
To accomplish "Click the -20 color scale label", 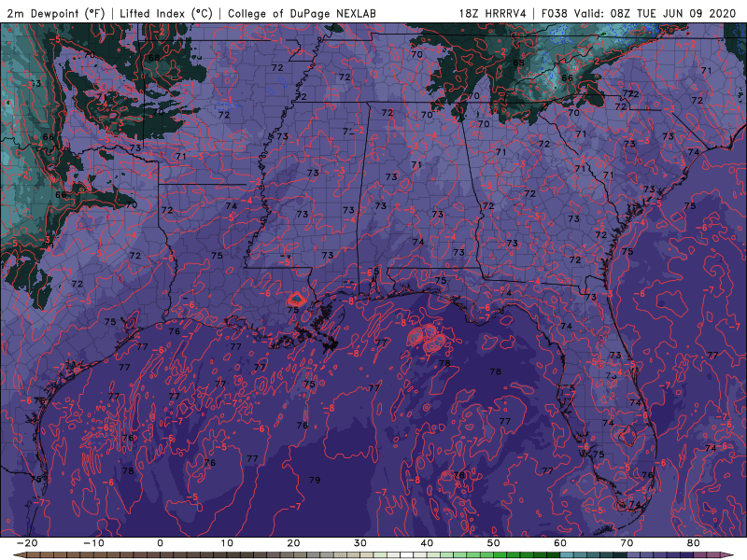I will pyautogui.click(x=27, y=543).
